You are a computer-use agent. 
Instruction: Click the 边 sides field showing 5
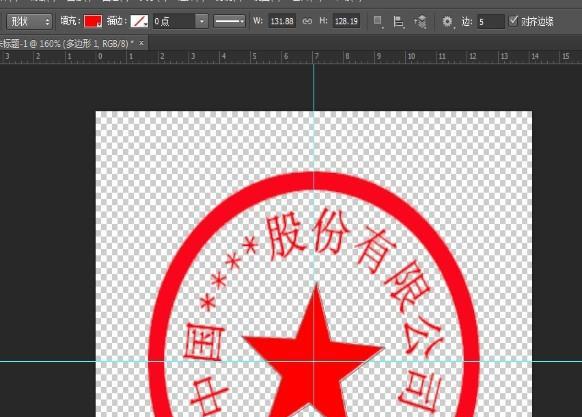click(490, 22)
